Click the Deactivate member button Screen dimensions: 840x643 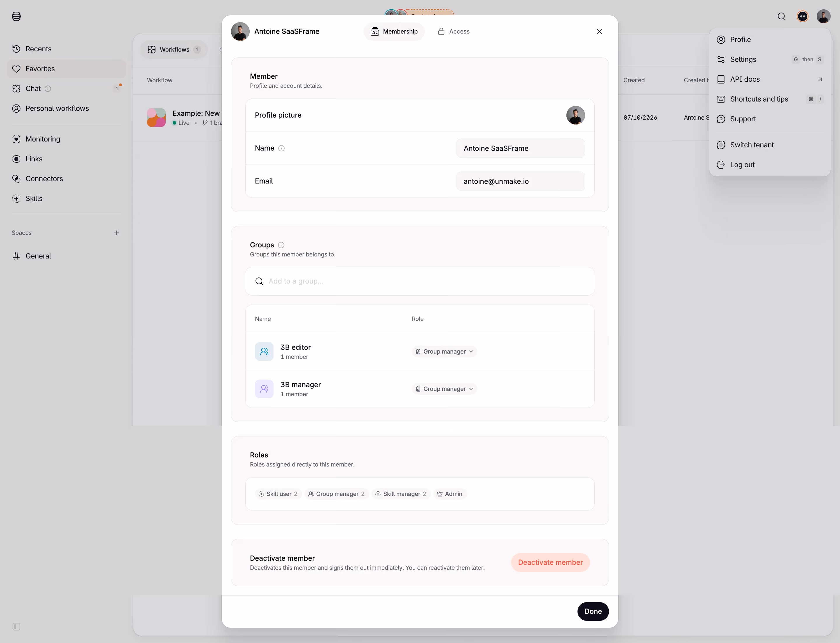550,562
